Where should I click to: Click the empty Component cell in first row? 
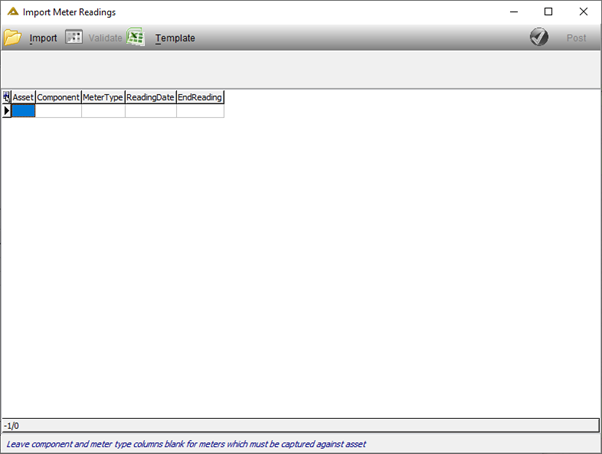click(58, 111)
